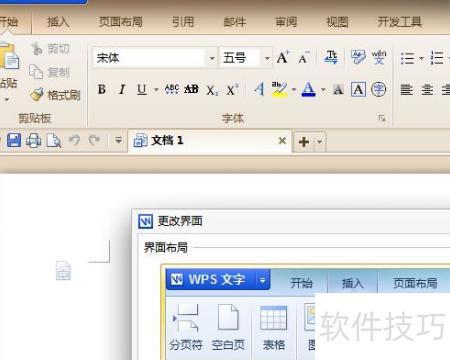
Task: Apply superscript formatting
Action: pos(232,89)
